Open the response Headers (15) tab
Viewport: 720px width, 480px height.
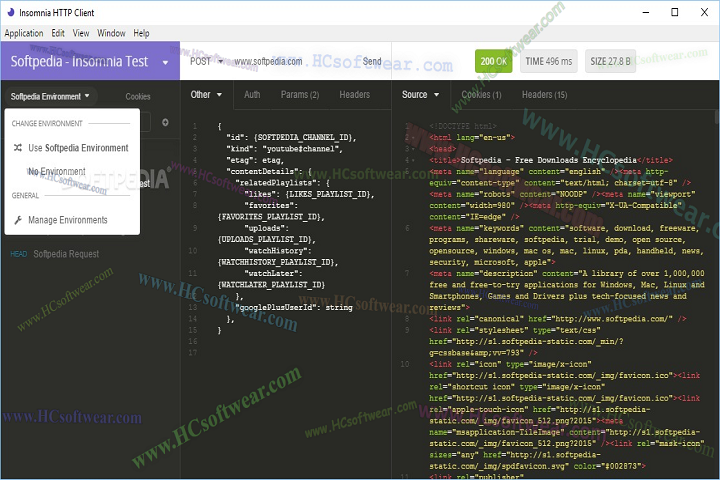pos(544,95)
